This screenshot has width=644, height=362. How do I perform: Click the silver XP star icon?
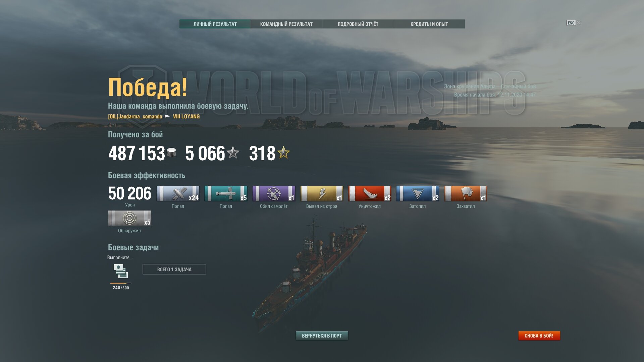233,153
